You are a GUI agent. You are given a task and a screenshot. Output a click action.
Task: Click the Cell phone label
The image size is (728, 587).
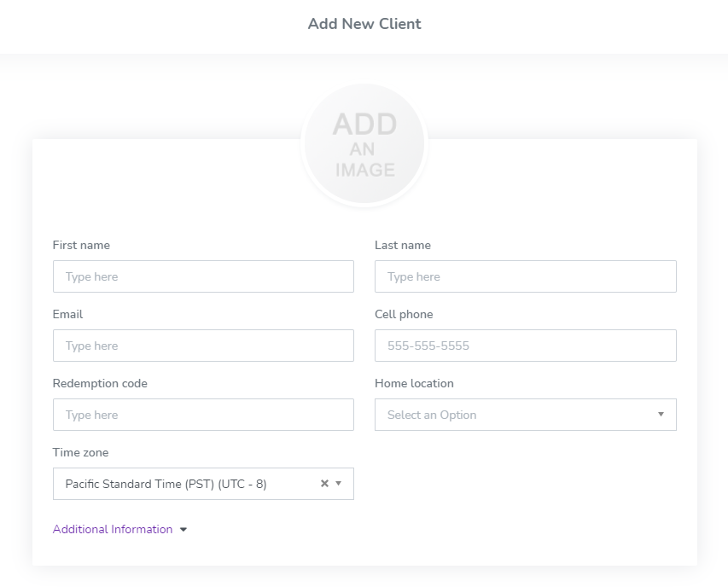click(x=404, y=314)
